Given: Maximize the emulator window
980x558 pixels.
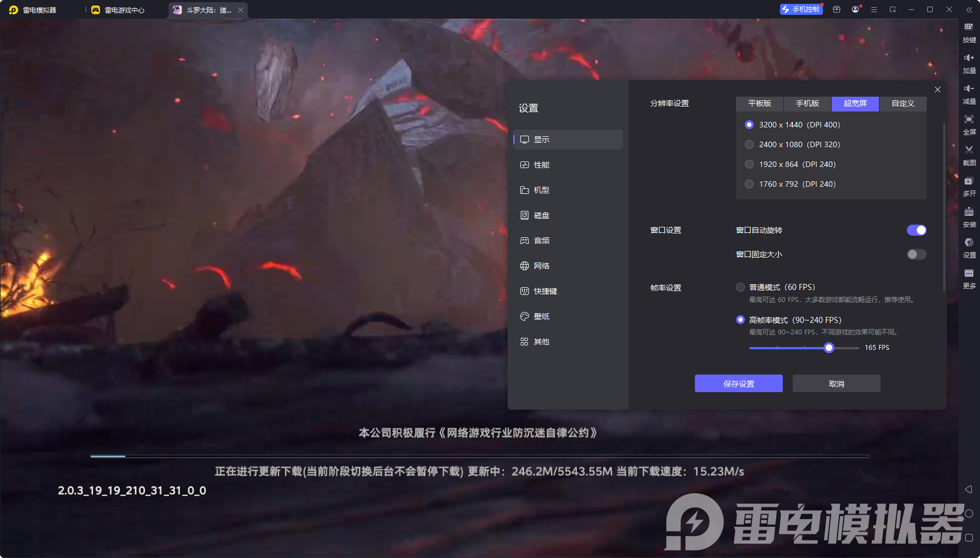Looking at the screenshot, I should (x=930, y=9).
